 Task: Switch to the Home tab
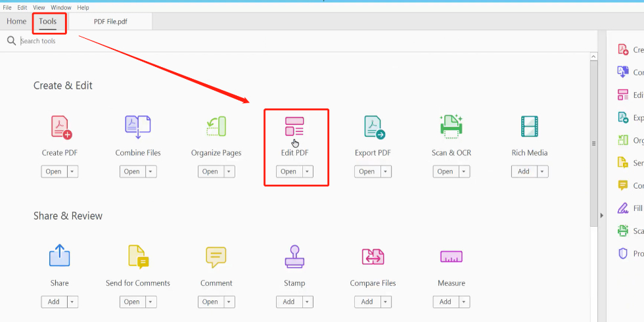coord(16,22)
